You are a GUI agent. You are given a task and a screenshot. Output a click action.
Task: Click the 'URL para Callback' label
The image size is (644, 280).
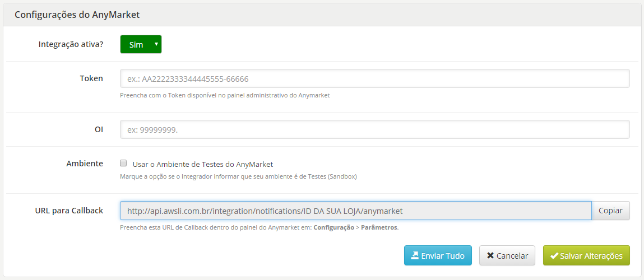tap(69, 210)
